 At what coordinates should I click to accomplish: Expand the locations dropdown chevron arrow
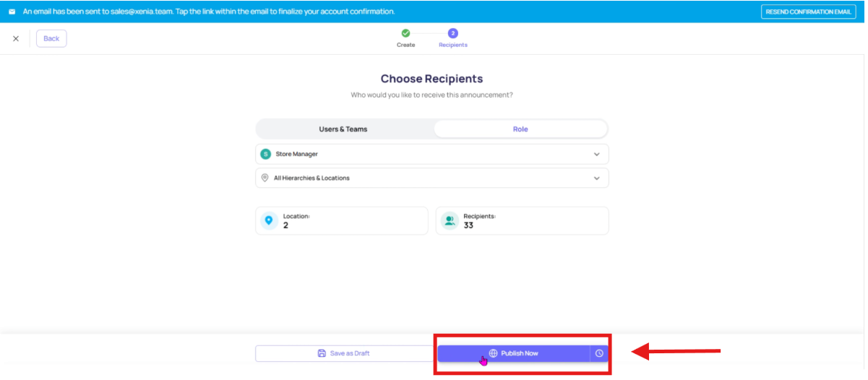pyautogui.click(x=597, y=178)
